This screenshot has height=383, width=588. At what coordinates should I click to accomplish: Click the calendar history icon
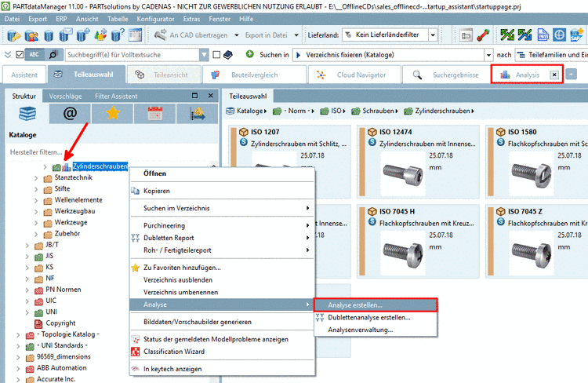pos(155,113)
